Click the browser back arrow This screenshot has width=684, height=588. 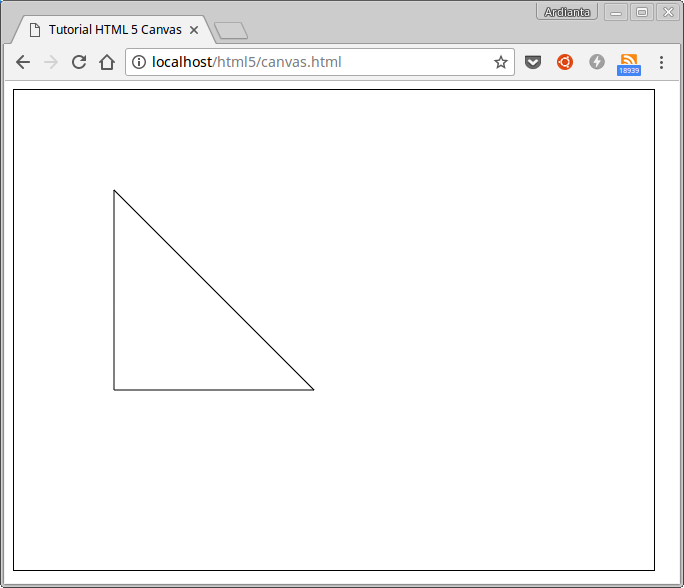pos(23,62)
